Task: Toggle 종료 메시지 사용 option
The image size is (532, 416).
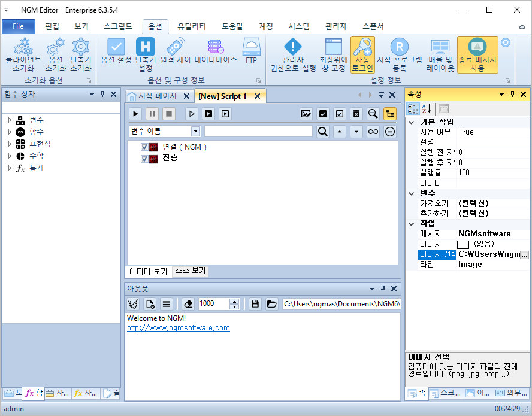Action: point(477,55)
